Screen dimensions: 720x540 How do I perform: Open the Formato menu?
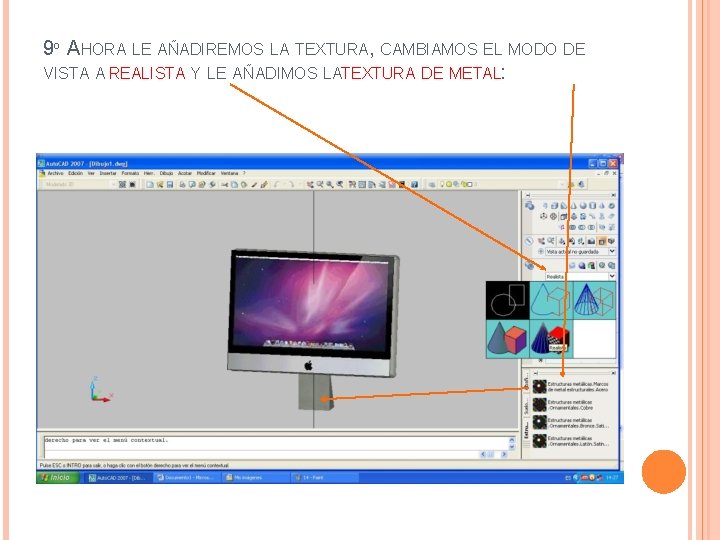pos(130,174)
